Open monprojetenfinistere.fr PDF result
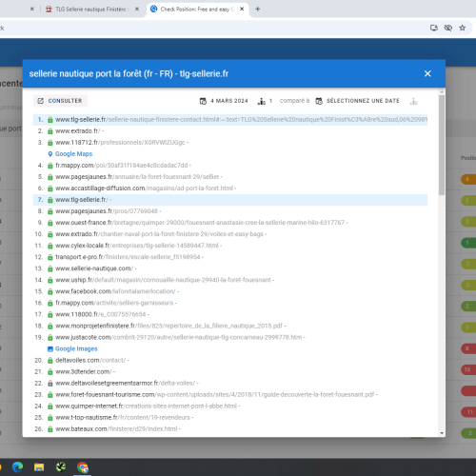 [169, 326]
